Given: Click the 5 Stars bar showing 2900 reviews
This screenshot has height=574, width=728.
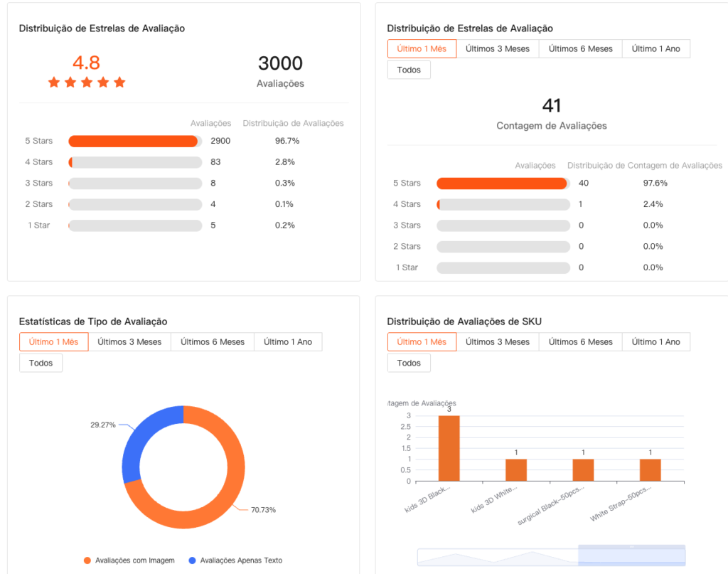Looking at the screenshot, I should tap(134, 141).
